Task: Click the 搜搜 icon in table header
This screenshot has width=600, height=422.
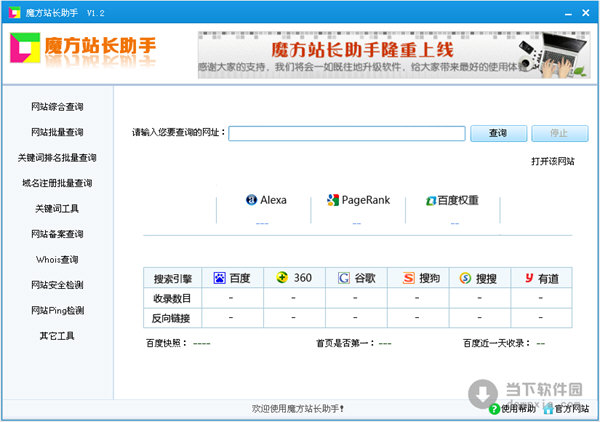Action: pyautogui.click(x=465, y=278)
